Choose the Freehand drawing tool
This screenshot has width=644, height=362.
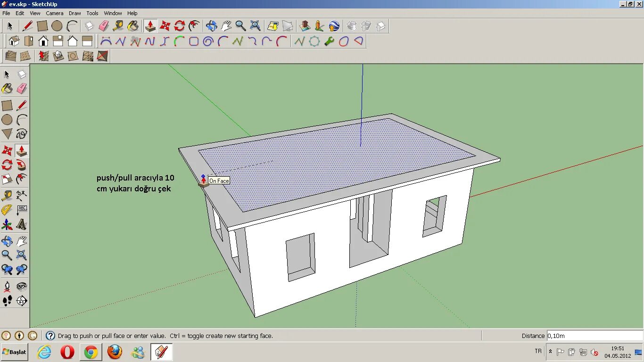(x=22, y=134)
